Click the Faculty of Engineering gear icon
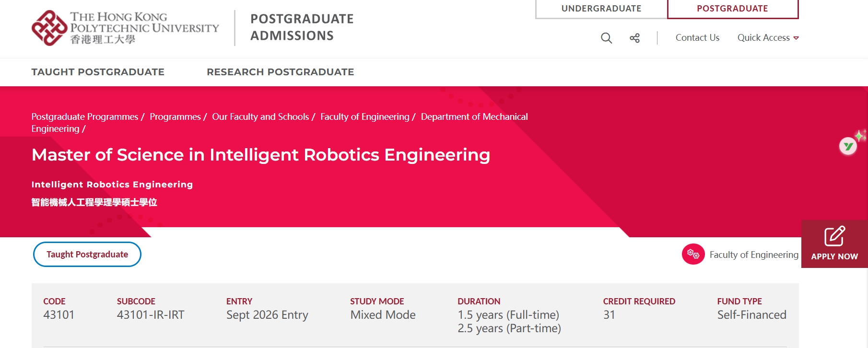This screenshot has width=868, height=348. pos(693,254)
